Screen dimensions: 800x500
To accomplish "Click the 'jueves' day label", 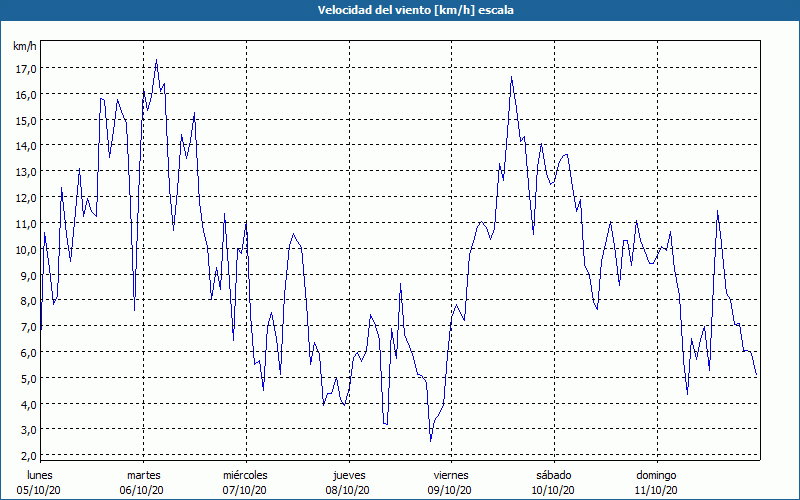I will pyautogui.click(x=349, y=475).
